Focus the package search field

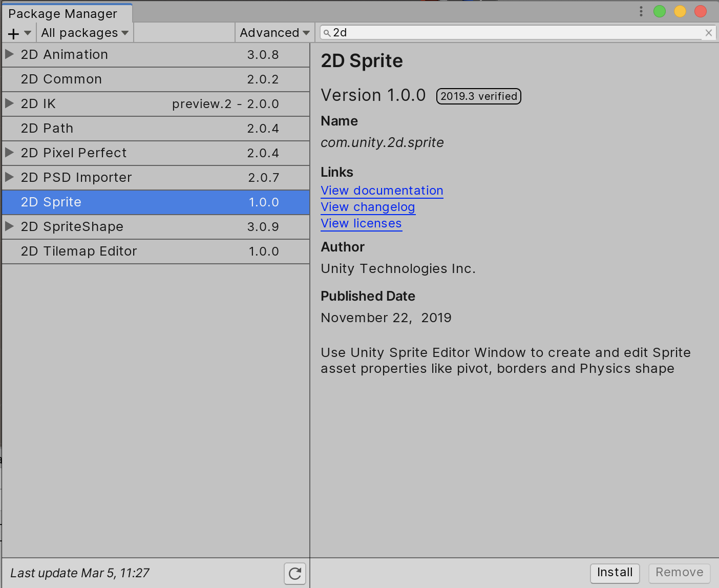[x=517, y=33]
